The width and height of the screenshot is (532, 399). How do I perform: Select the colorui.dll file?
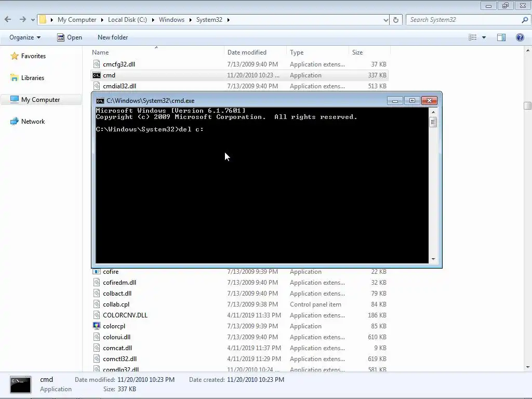(x=117, y=337)
